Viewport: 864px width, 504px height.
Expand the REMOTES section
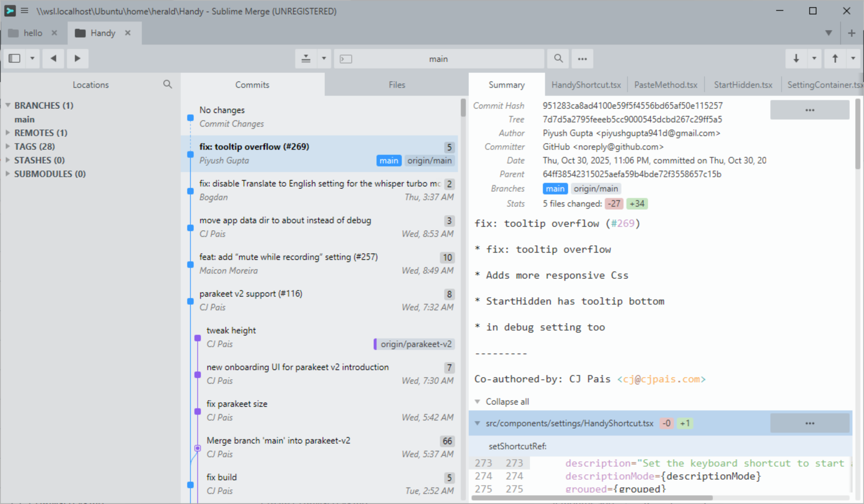8,132
